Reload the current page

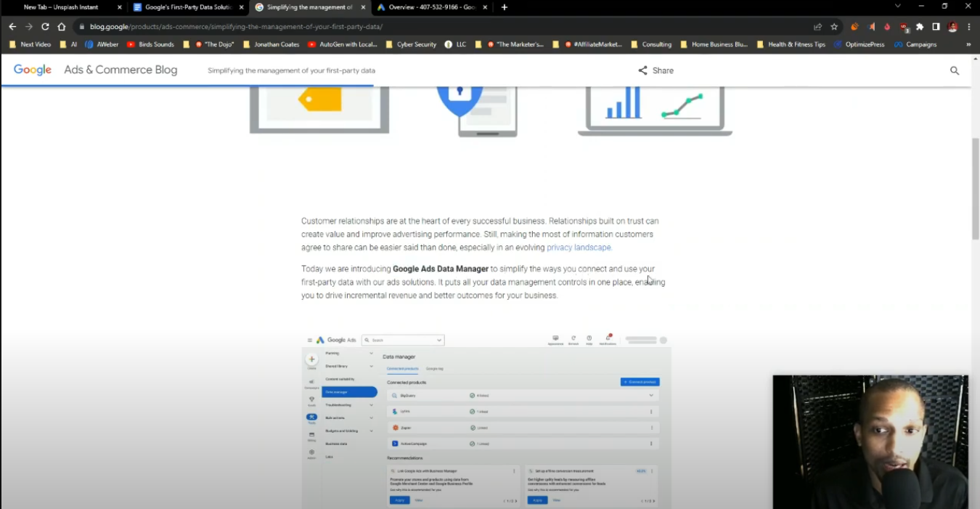(x=45, y=26)
